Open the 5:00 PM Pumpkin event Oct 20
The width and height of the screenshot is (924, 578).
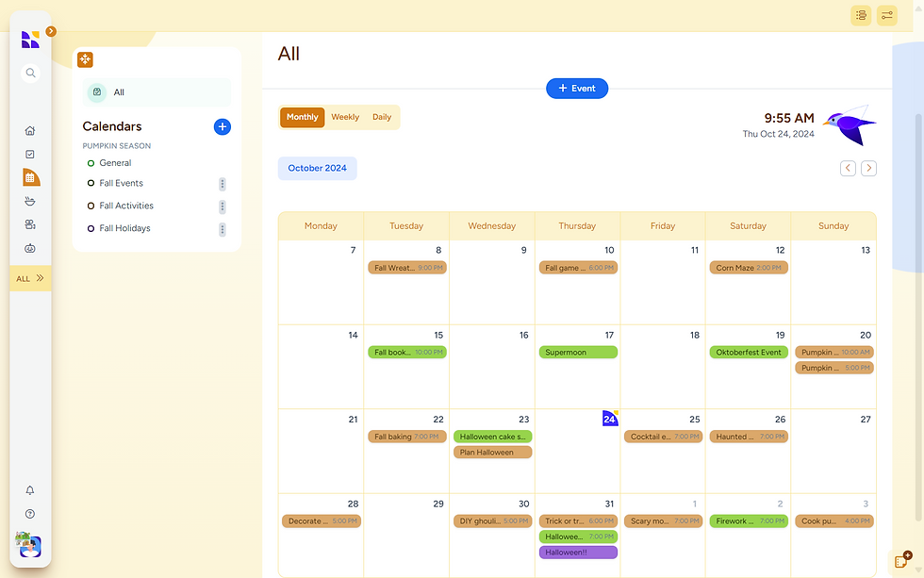[x=834, y=368]
